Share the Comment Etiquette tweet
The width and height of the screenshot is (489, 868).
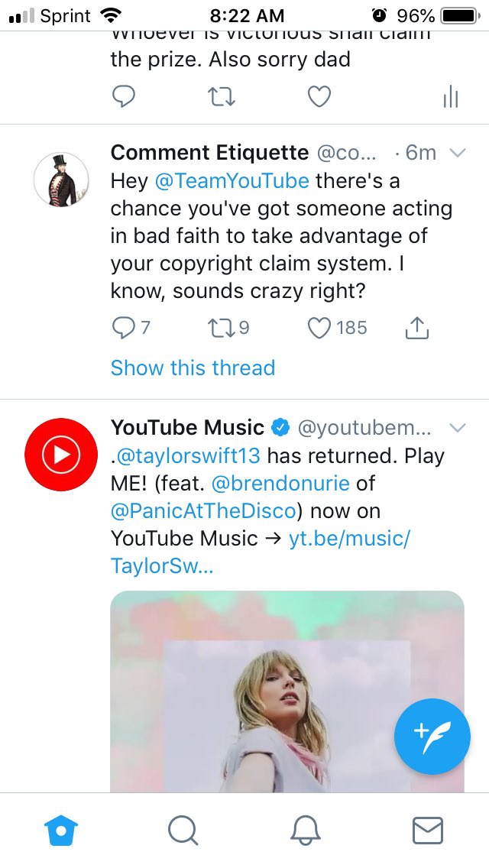(416, 328)
